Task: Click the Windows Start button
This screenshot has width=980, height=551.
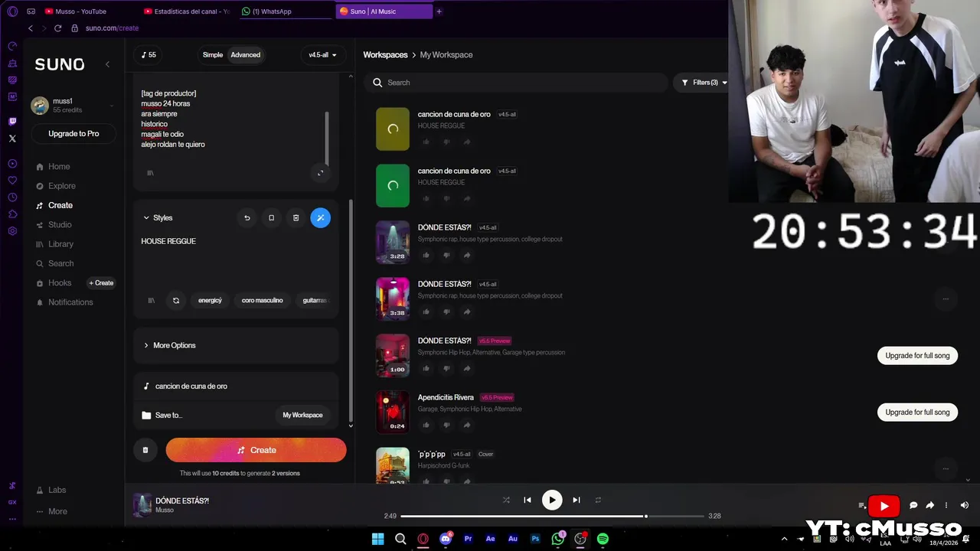Action: [378, 539]
